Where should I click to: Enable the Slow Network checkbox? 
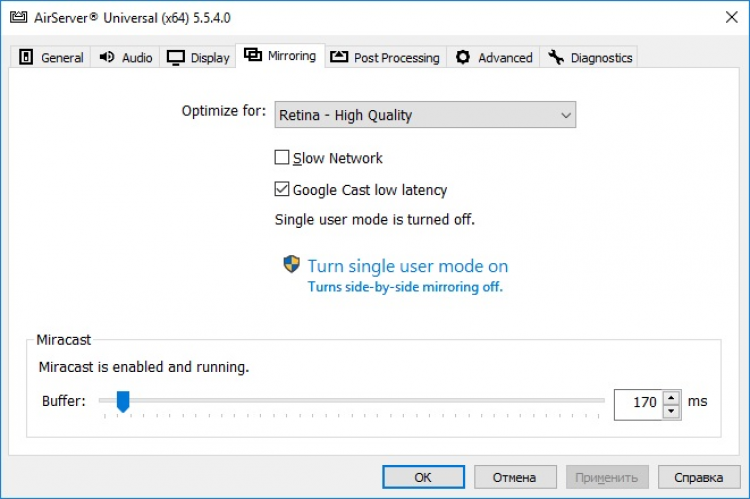[282, 157]
